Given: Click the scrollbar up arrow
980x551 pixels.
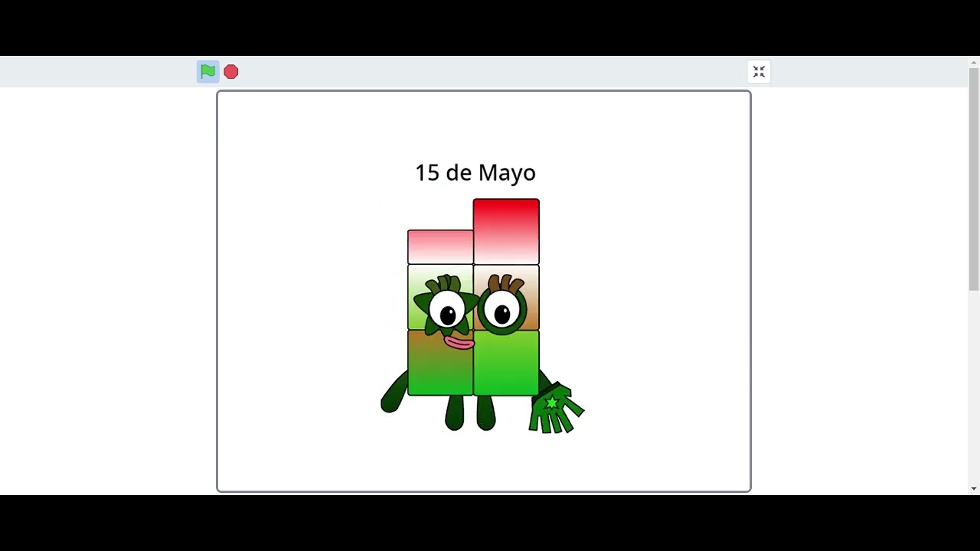Looking at the screenshot, I should click(974, 61).
